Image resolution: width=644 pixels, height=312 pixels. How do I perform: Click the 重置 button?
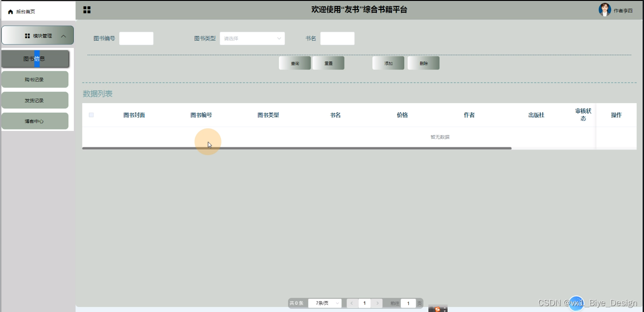coord(329,63)
